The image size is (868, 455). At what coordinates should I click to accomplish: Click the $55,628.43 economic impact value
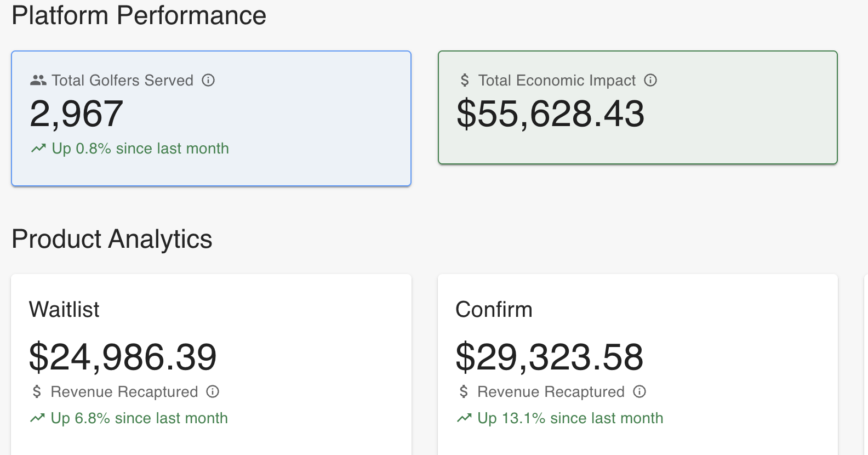click(x=550, y=114)
